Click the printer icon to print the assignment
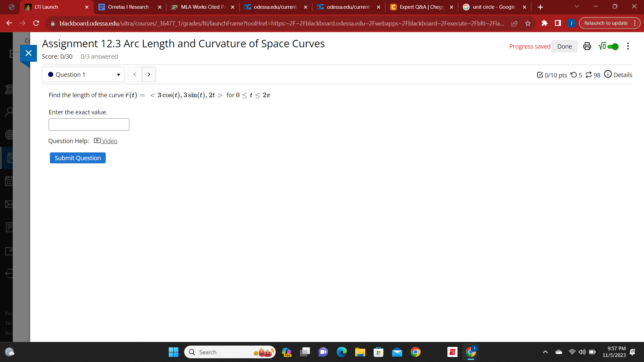Screen dimensions: 644x362 [x=587, y=46]
